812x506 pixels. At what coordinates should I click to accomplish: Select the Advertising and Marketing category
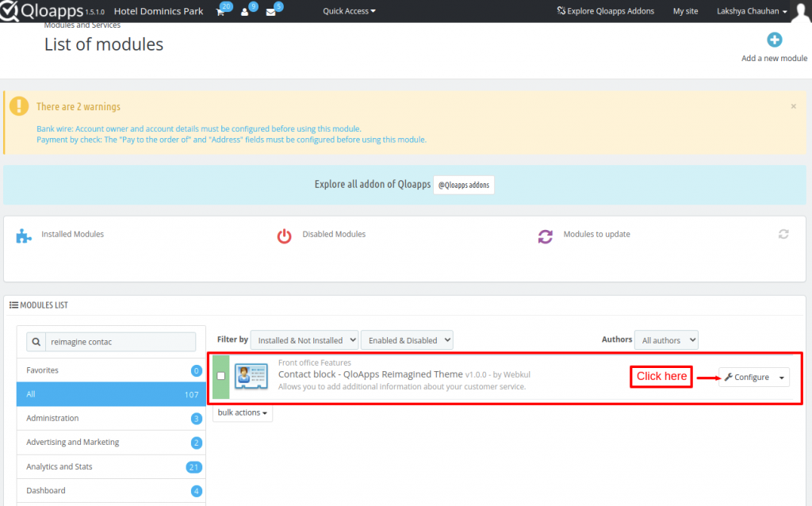[111, 443]
